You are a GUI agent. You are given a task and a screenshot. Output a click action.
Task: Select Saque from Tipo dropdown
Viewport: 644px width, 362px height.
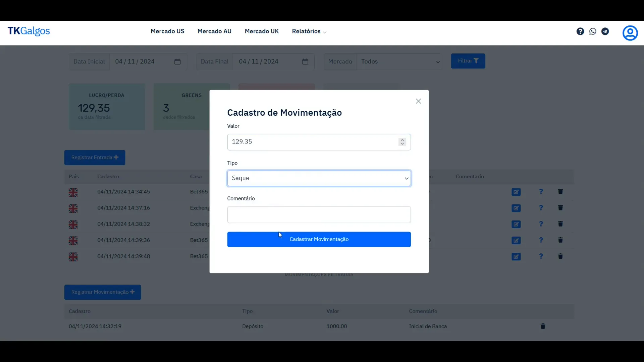coord(319,178)
